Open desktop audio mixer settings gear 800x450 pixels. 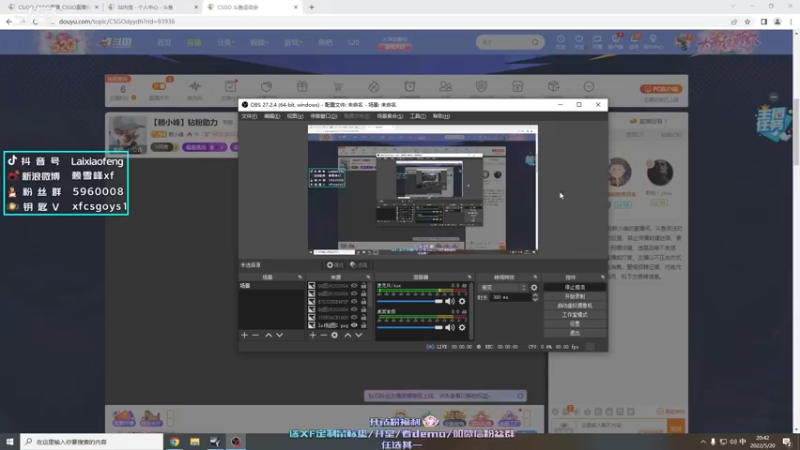pyautogui.click(x=462, y=328)
